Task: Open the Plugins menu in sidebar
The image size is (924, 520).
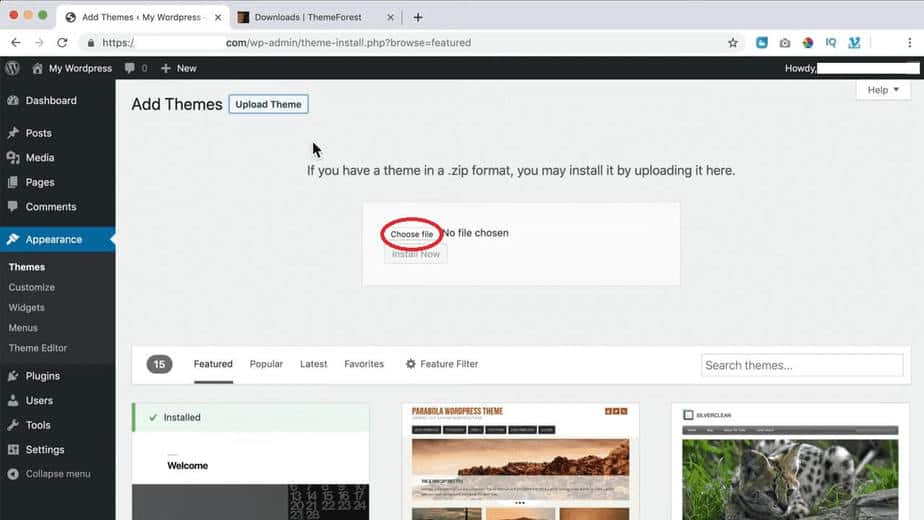Action: (x=42, y=376)
